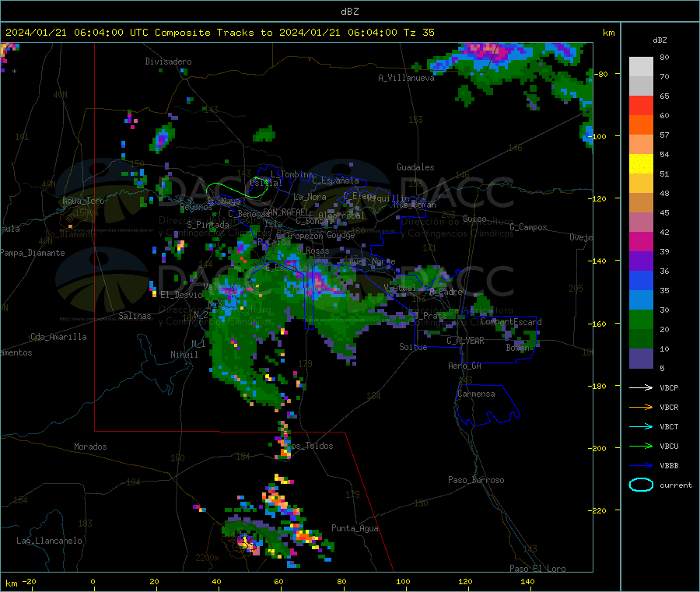Viewport: 700px width, 592px height.
Task: Click the Pampa_Diamante map label
Action: [x=32, y=253]
